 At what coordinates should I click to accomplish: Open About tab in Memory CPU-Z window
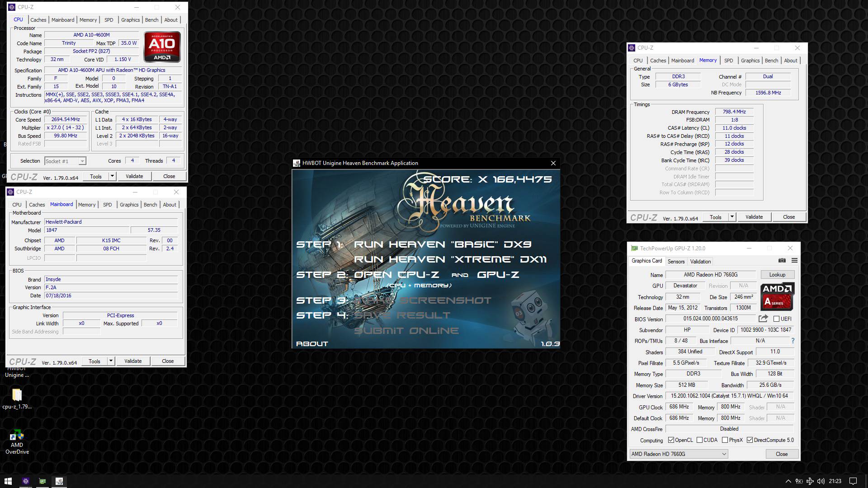(790, 61)
